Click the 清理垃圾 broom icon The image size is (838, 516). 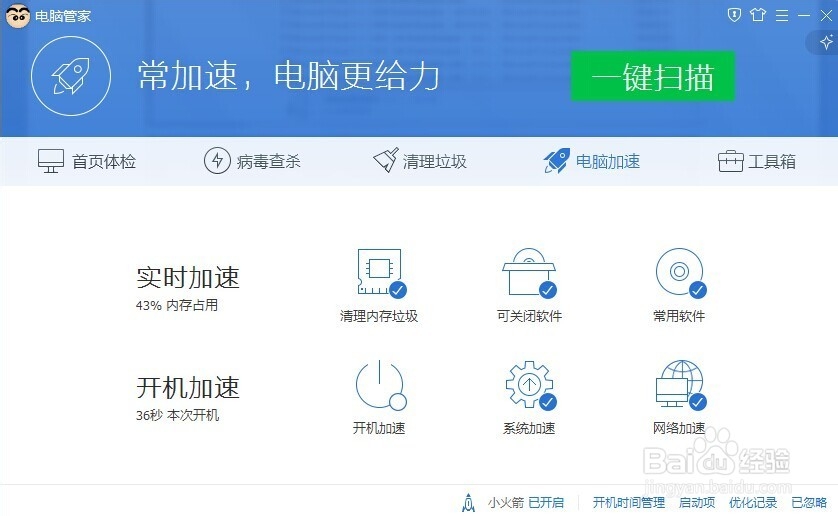point(385,160)
